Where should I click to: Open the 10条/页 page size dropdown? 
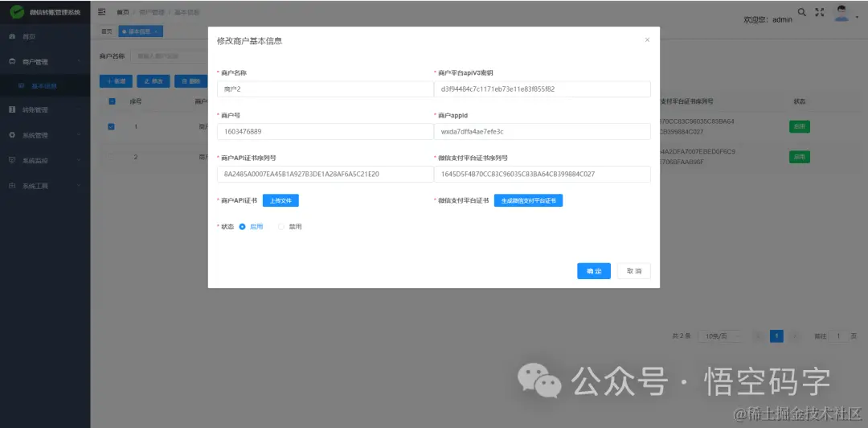(719, 336)
